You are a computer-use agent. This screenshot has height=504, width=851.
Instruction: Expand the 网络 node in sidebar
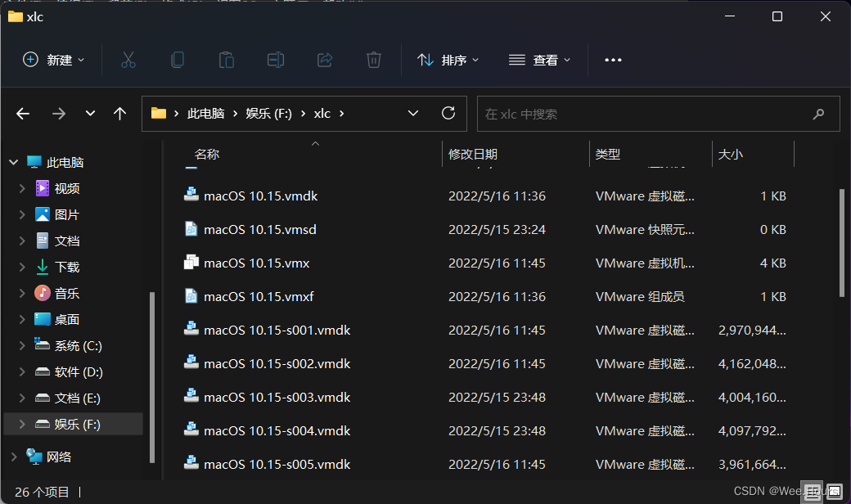(14, 457)
